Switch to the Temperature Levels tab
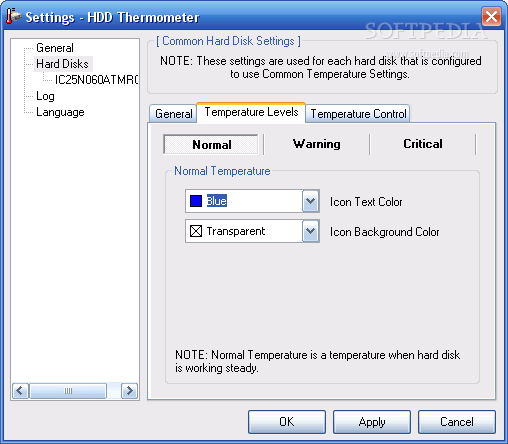The width and height of the screenshot is (508, 444). click(251, 112)
